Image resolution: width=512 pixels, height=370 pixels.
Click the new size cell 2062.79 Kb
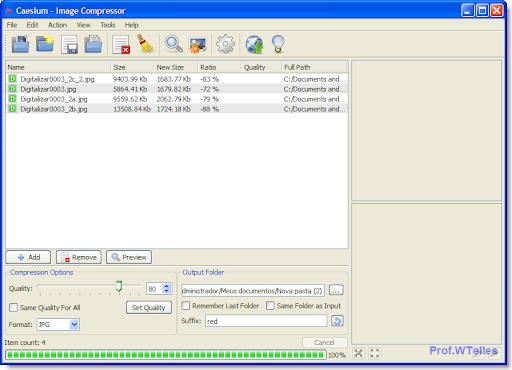(174, 99)
